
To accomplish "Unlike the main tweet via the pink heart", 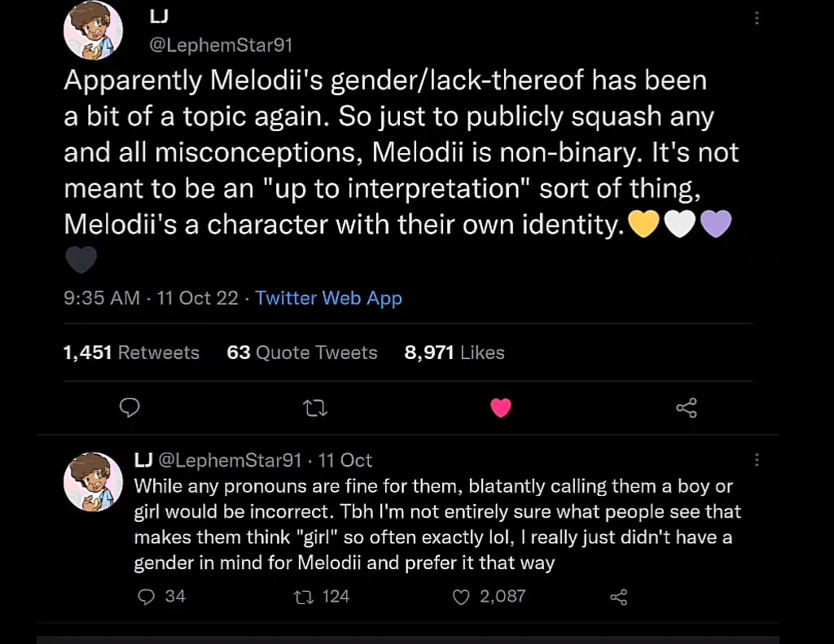I will pyautogui.click(x=501, y=408).
